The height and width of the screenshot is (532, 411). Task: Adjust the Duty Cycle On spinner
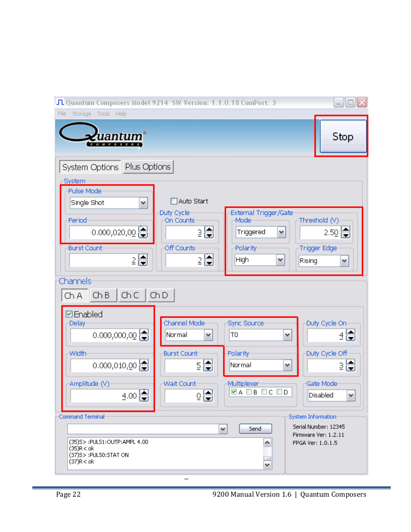(x=351, y=335)
